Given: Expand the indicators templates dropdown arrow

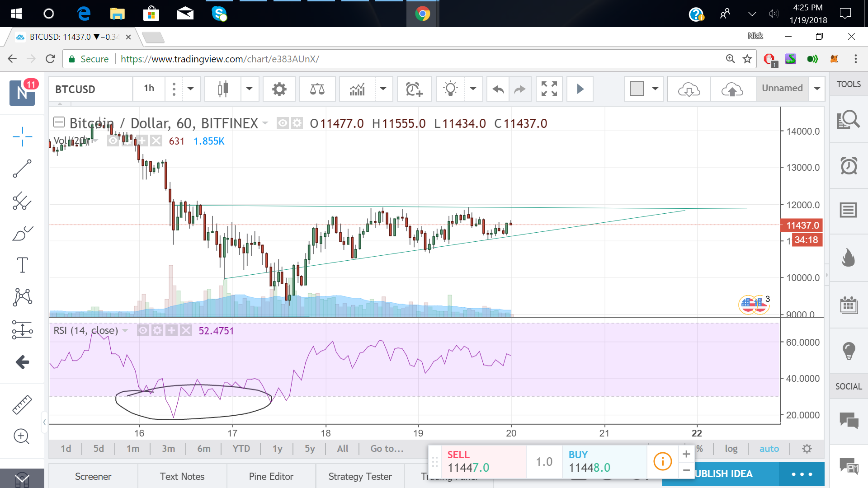Looking at the screenshot, I should [x=383, y=89].
